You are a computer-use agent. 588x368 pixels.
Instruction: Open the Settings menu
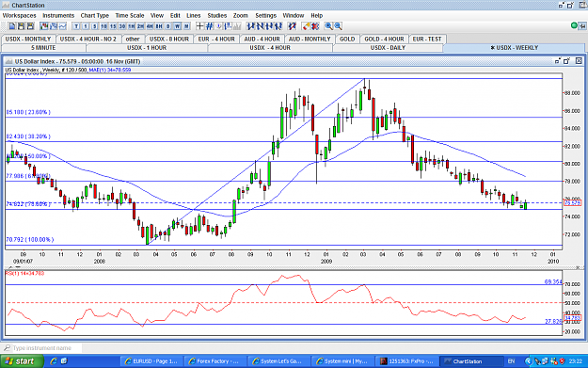(x=265, y=15)
